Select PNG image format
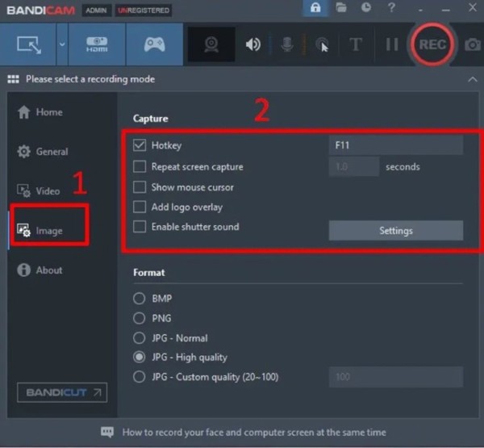Screen dimensions: 484x448 [140, 318]
